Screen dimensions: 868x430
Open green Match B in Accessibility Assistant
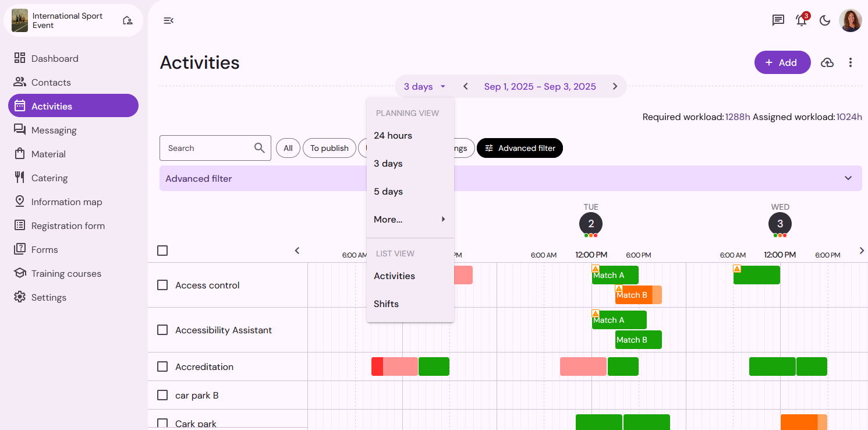639,340
